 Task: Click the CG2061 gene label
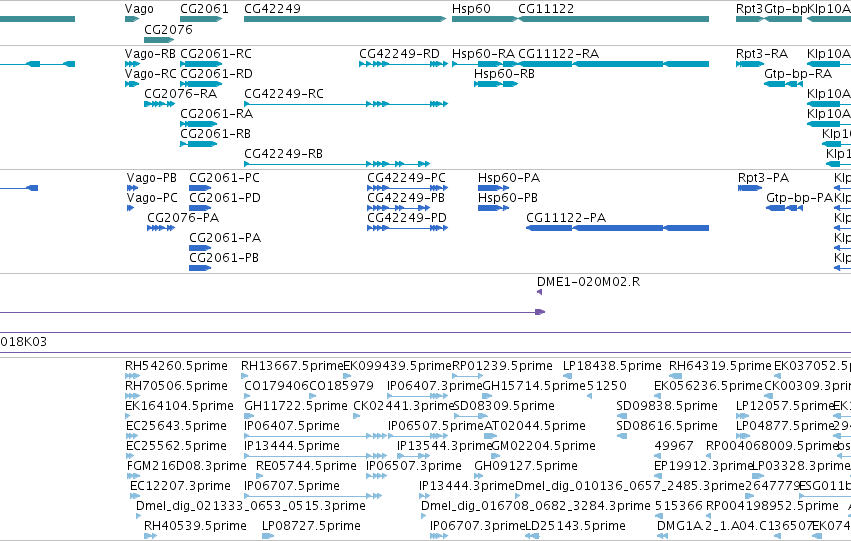[x=204, y=9]
